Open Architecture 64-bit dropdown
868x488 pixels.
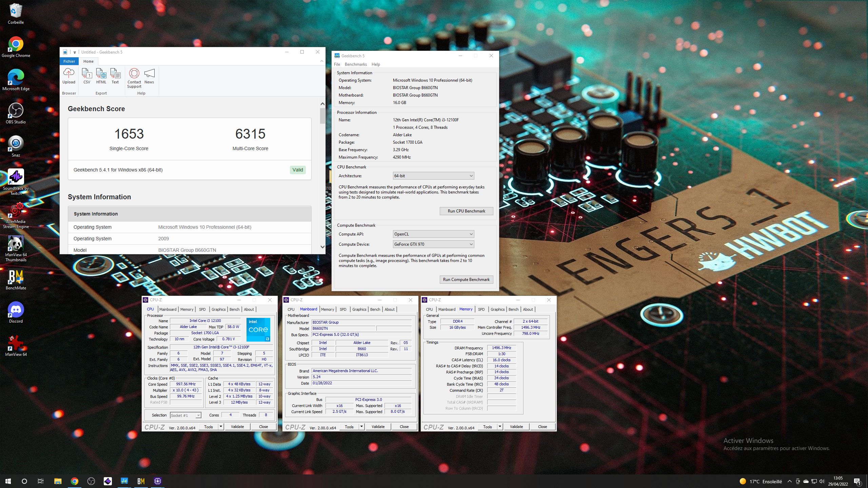433,176
